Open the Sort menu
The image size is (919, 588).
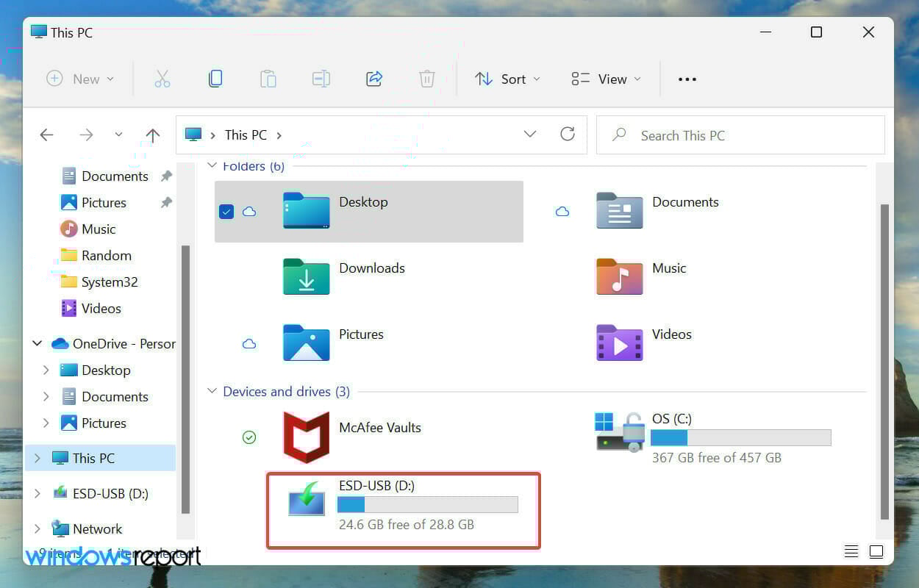pyautogui.click(x=507, y=79)
